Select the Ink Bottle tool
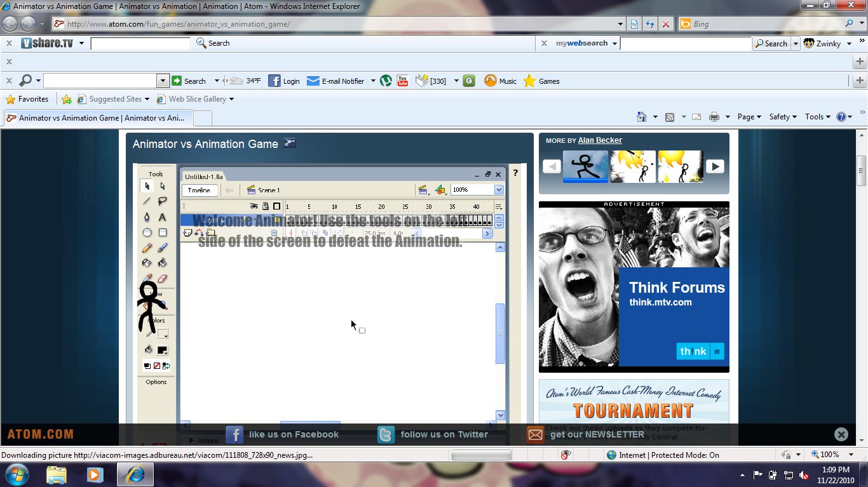Viewport: 868px width, 487px height. [x=147, y=263]
